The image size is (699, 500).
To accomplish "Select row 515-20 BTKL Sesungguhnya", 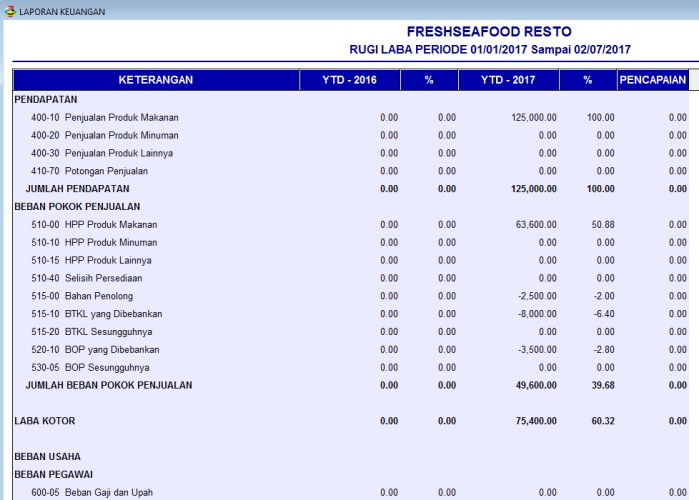I will [x=351, y=332].
